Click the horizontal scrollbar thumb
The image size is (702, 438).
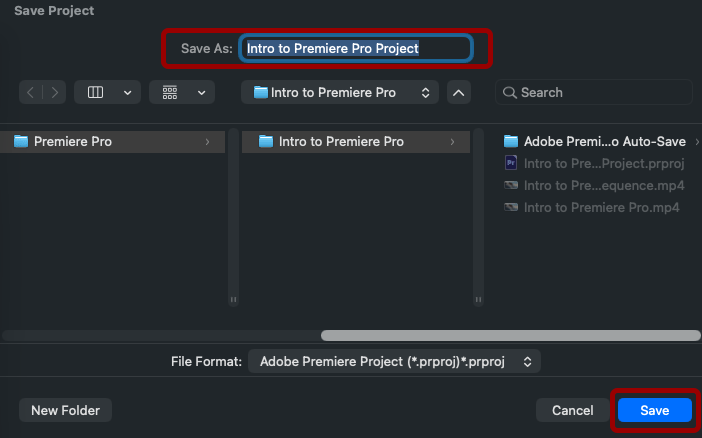511,335
